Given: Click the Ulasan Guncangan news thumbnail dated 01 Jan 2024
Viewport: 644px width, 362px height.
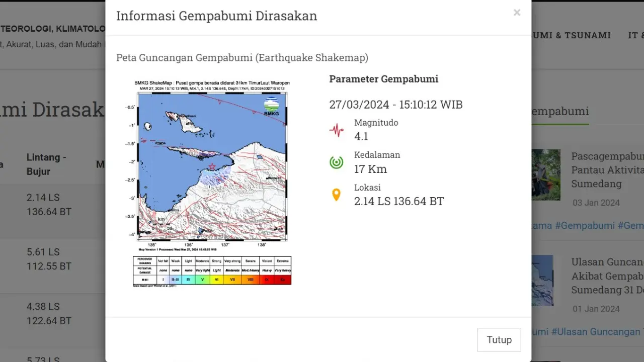Looking at the screenshot, I should pos(542,281).
